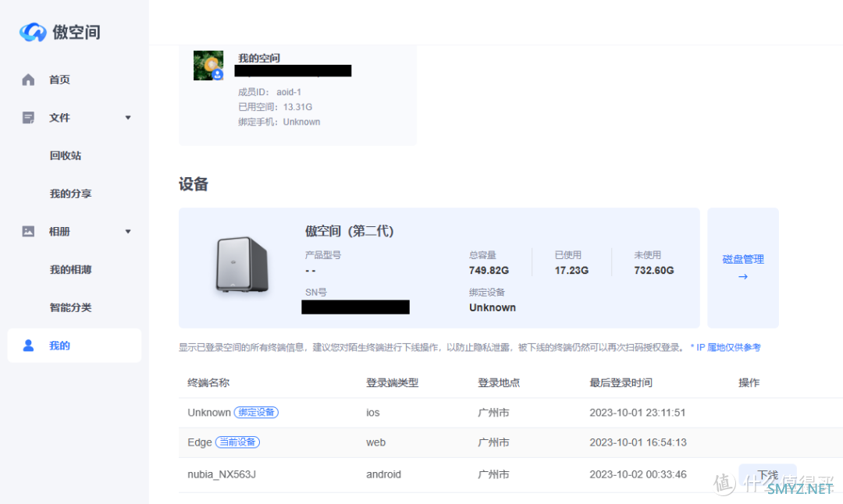Image resolution: width=843 pixels, height=504 pixels.
Task: Click the picture icon beside 相册
Action: [28, 232]
